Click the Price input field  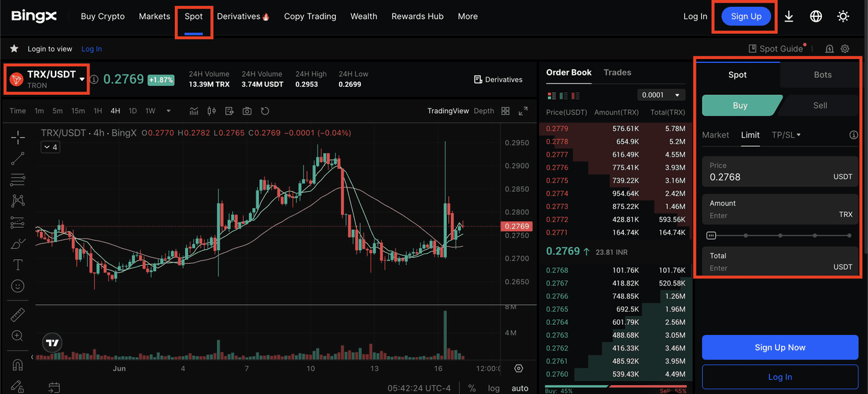point(780,172)
